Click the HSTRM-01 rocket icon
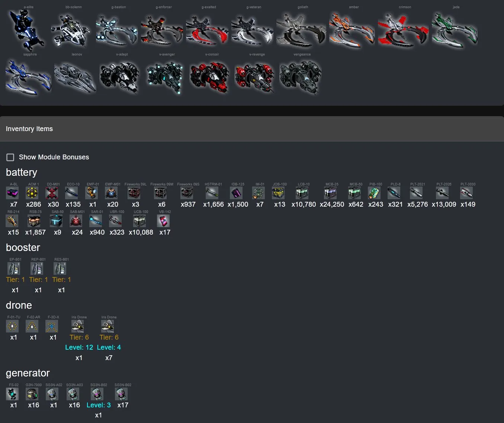The image size is (504, 423). tap(212, 193)
